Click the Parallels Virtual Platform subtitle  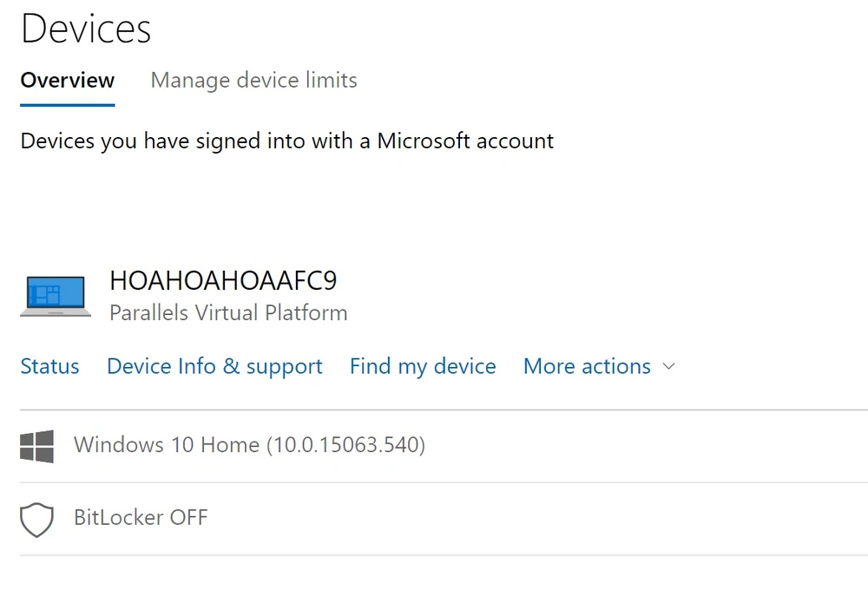[228, 312]
